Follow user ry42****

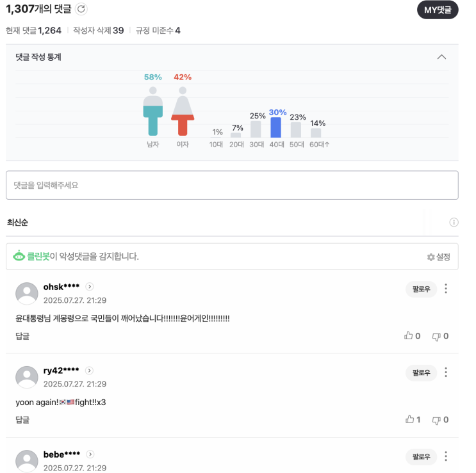(421, 373)
